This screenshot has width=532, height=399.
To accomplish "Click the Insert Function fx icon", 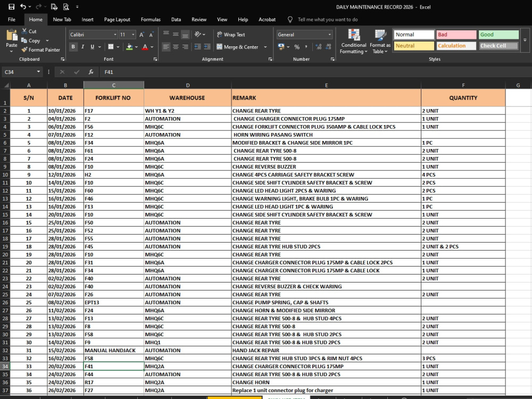I will pos(91,72).
